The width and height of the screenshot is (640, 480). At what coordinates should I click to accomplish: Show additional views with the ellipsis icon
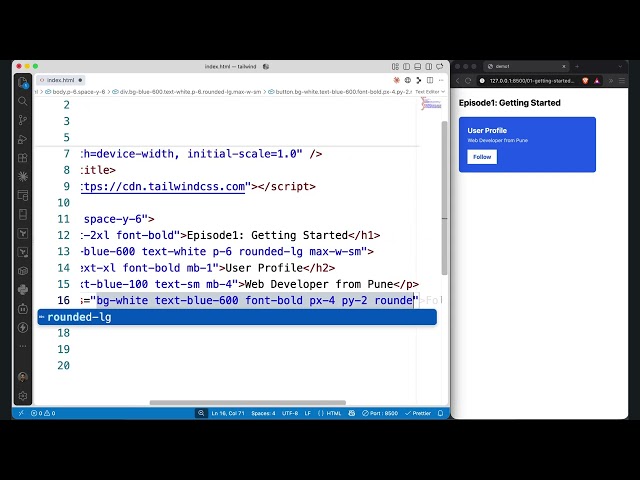(x=23, y=346)
